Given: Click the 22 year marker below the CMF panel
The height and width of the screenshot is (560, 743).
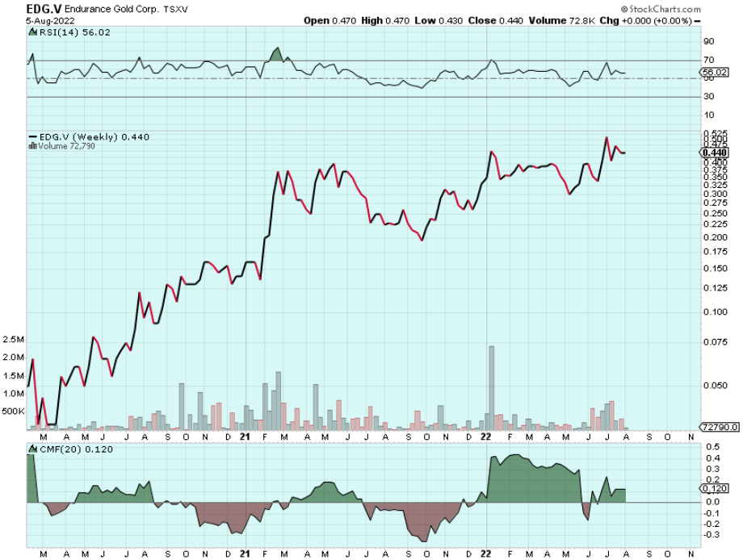Looking at the screenshot, I should point(485,554).
